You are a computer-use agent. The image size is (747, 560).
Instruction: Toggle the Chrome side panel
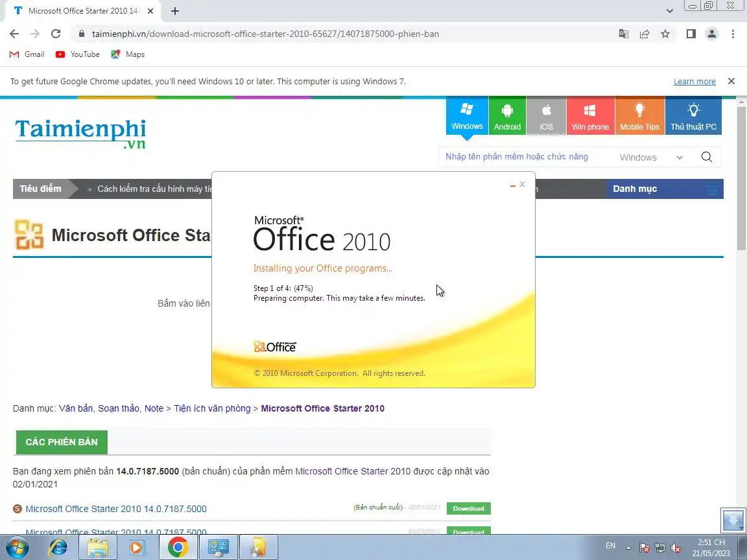691,34
